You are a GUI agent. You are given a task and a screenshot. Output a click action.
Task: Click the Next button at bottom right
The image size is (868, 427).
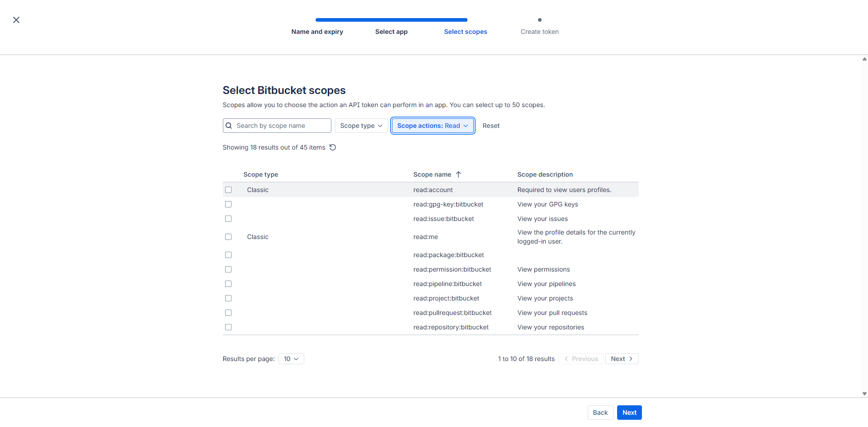point(629,413)
